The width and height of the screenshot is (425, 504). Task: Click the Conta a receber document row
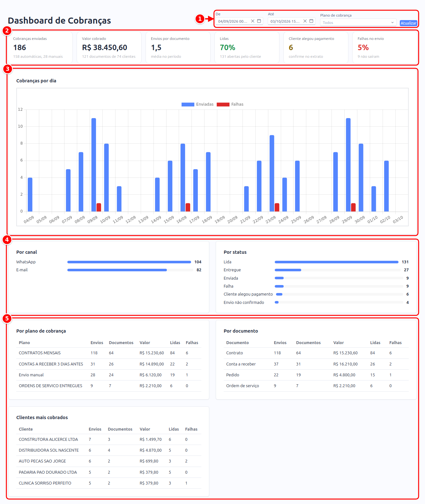[316, 364]
